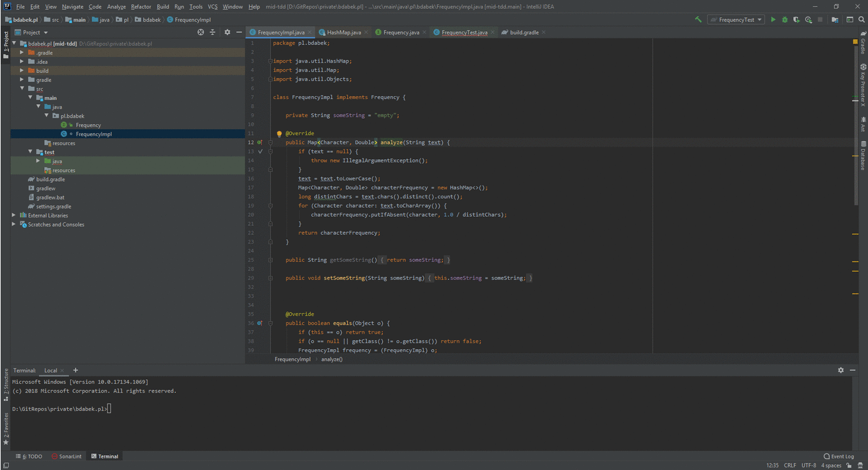This screenshot has height=470, width=868.
Task: Open the Refactor menu
Action: (x=141, y=6)
